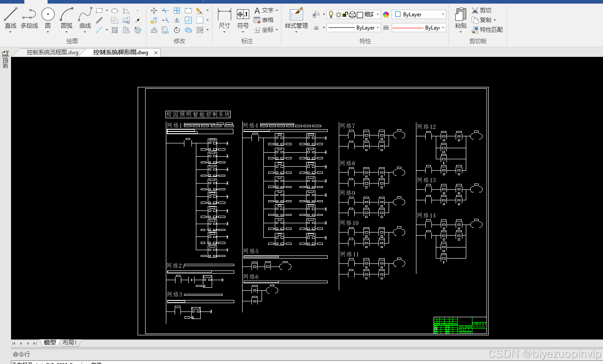
Task: Expand the 文字 text dropdown arrow
Action: pyautogui.click(x=277, y=10)
